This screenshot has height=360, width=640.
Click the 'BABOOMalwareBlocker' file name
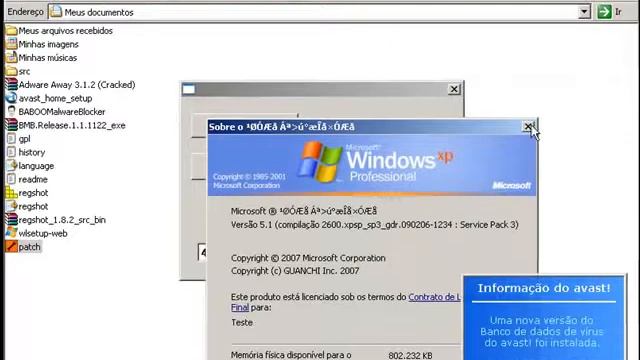pyautogui.click(x=62, y=111)
